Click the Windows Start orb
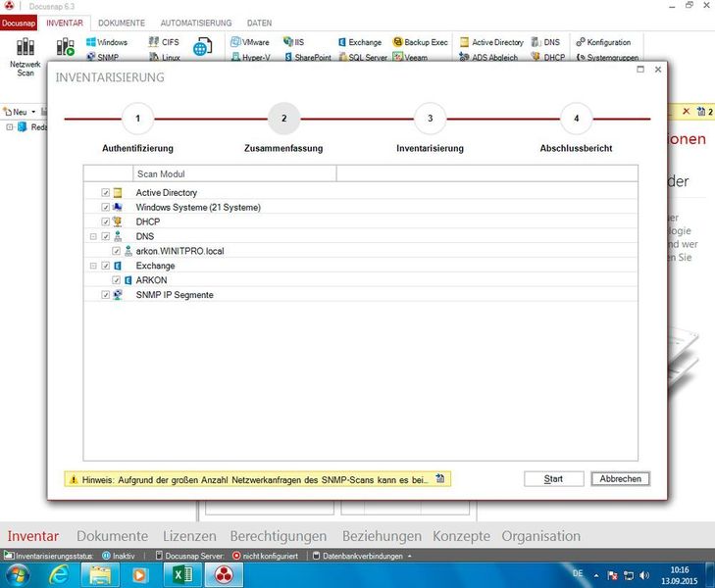Image resolution: width=715 pixels, height=588 pixels. [19, 575]
